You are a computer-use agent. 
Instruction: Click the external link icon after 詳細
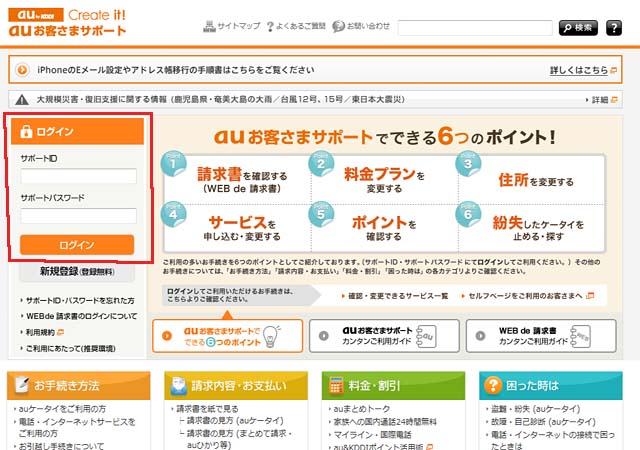pos(614,100)
